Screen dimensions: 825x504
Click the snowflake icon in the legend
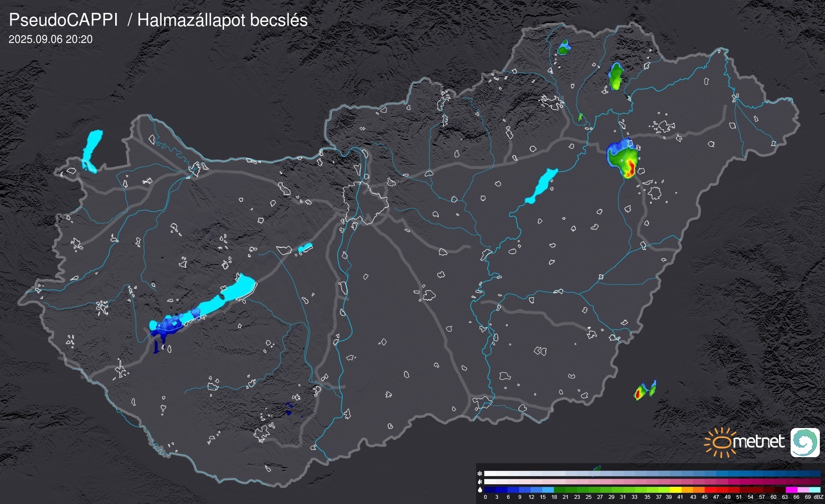click(480, 473)
